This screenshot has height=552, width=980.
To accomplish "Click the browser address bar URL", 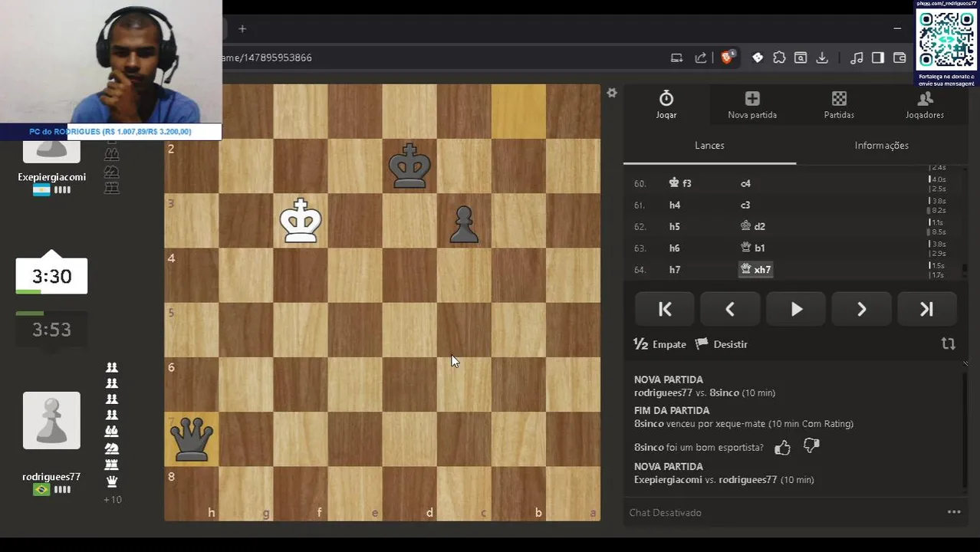I will click(266, 58).
